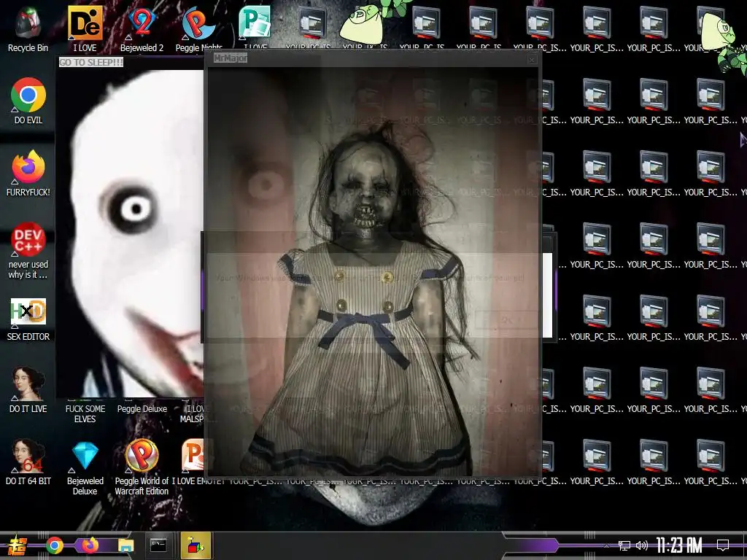Open File Explorer from the taskbar
Screen dimensions: 747x560
(125, 545)
